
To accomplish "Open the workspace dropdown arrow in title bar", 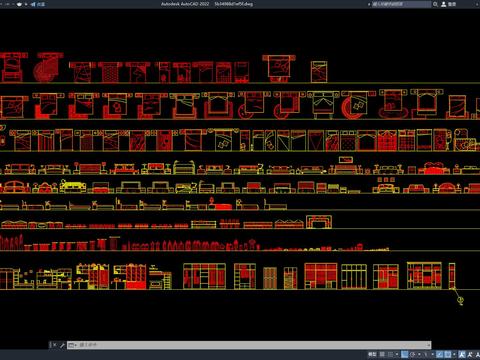I will [26, 4].
